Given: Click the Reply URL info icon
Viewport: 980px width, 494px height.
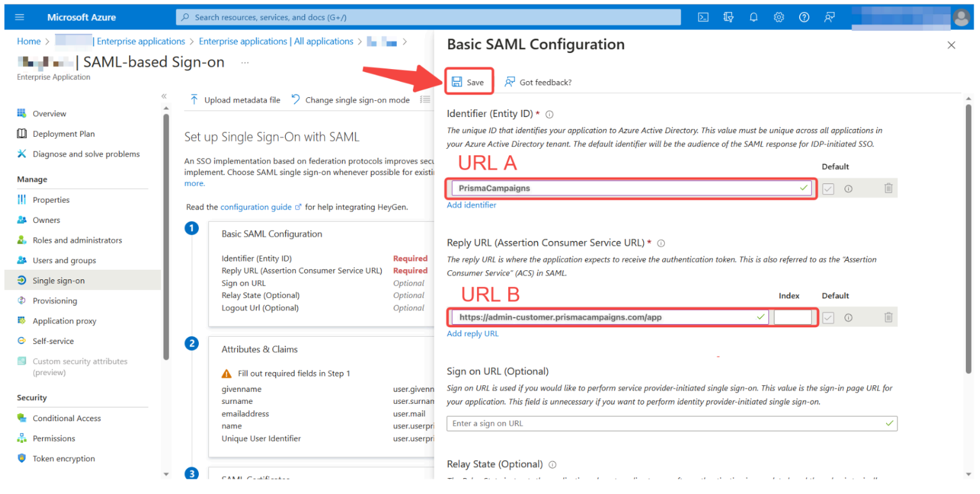Looking at the screenshot, I should pyautogui.click(x=661, y=243).
